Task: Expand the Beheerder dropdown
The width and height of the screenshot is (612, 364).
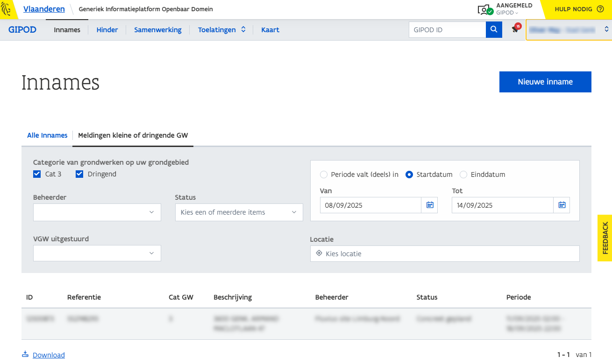Action: click(97, 212)
